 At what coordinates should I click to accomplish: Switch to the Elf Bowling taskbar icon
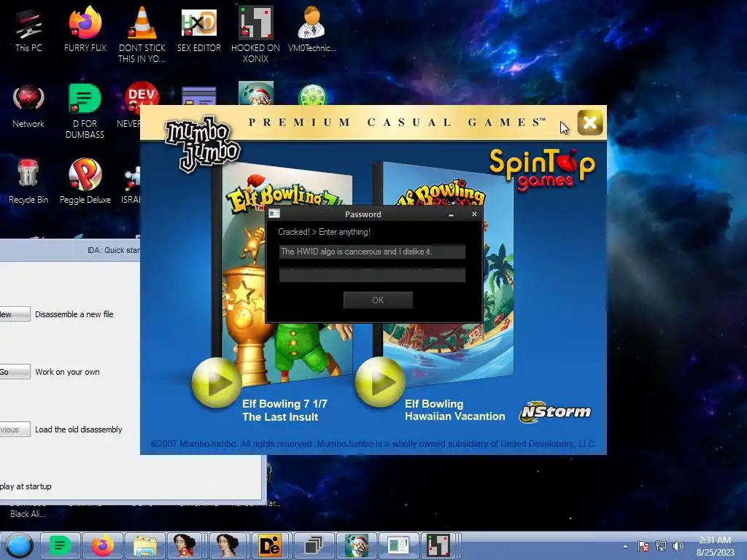[x=356, y=545]
